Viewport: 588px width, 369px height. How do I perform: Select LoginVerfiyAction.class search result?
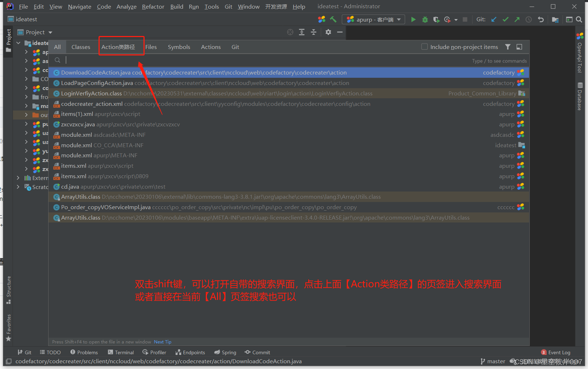point(289,93)
